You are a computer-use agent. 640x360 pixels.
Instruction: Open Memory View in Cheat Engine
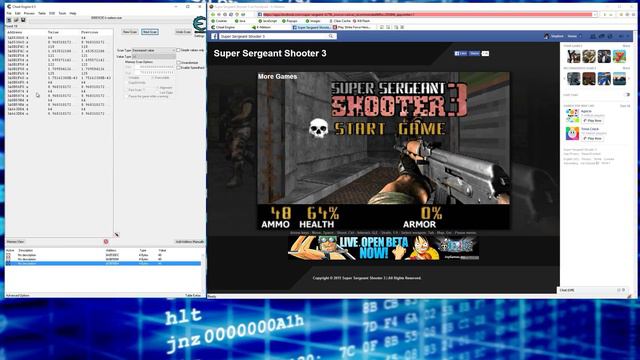pyautogui.click(x=15, y=242)
